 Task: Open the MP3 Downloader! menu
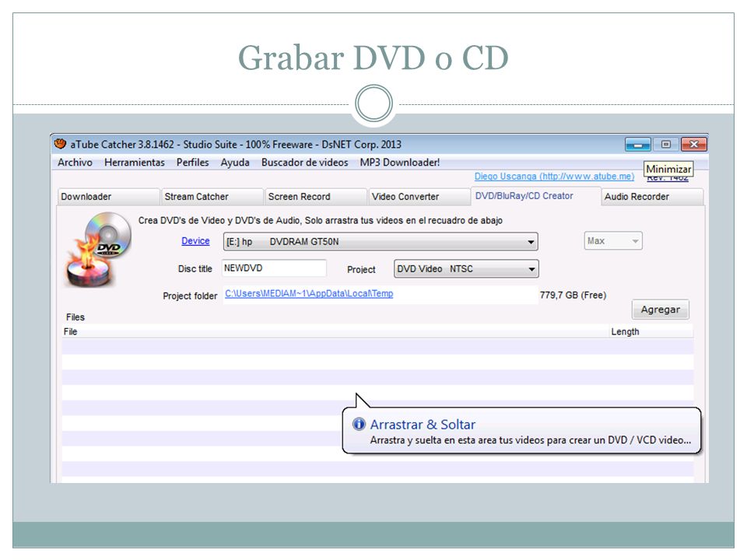coord(400,163)
